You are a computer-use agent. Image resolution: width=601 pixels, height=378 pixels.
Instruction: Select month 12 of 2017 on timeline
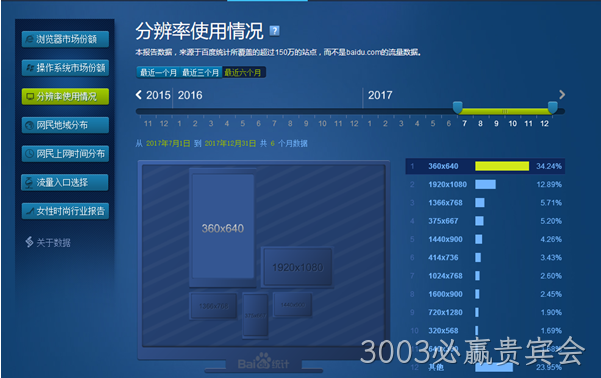[544, 123]
